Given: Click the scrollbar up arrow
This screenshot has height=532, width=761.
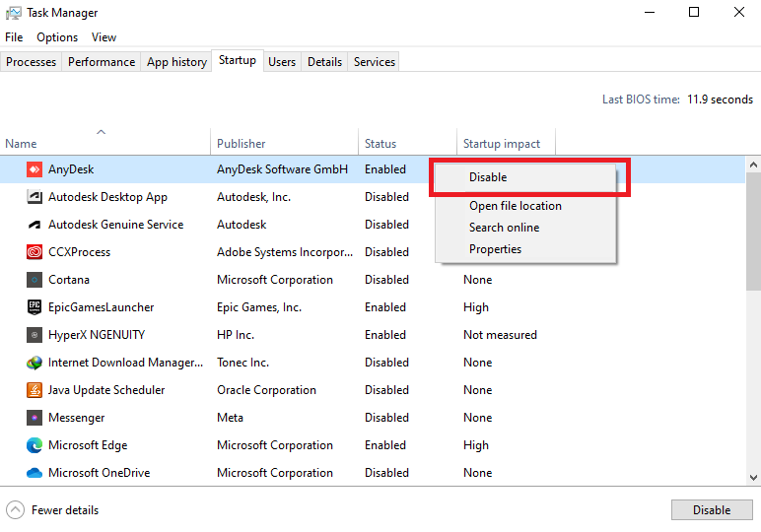Looking at the screenshot, I should click(753, 165).
